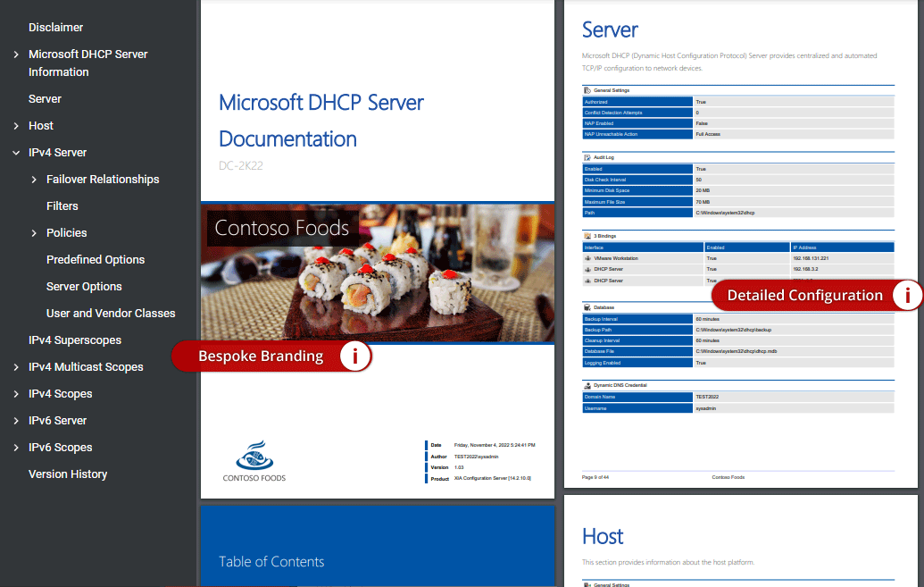This screenshot has width=924, height=587.
Task: Expand IPv4 Multicast Scopes node
Action: point(16,367)
